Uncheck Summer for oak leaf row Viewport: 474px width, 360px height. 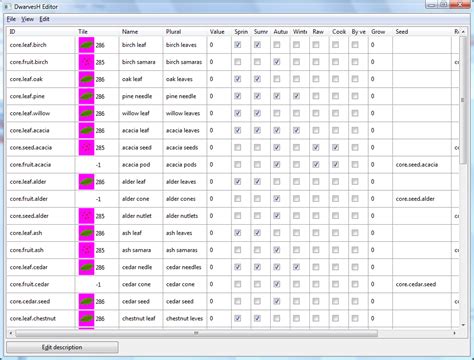[257, 79]
